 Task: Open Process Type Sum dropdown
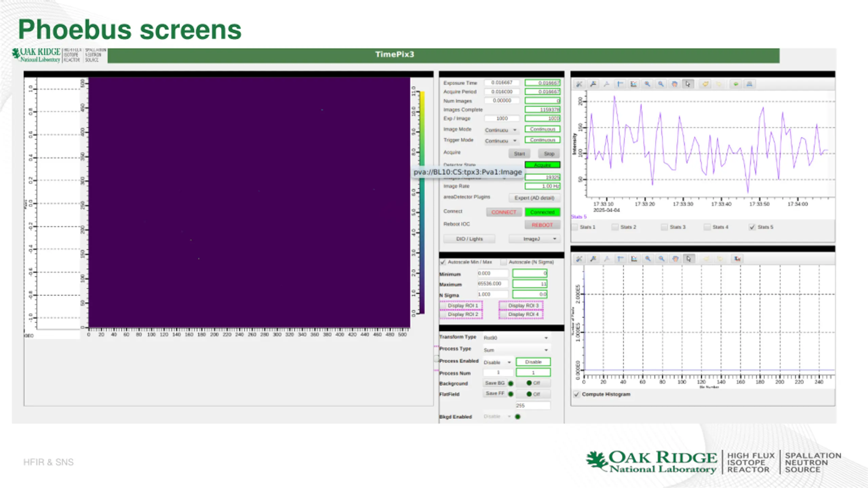(516, 350)
